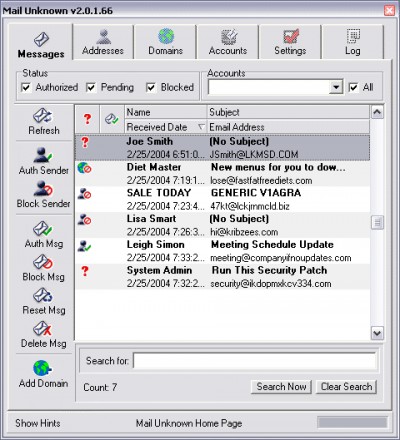400x440 pixels.
Task: Click the Block Msg icon
Action: (x=42, y=262)
